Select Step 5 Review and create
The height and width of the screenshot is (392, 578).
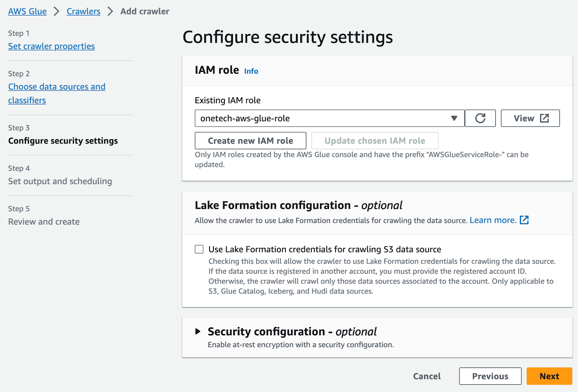(x=44, y=221)
